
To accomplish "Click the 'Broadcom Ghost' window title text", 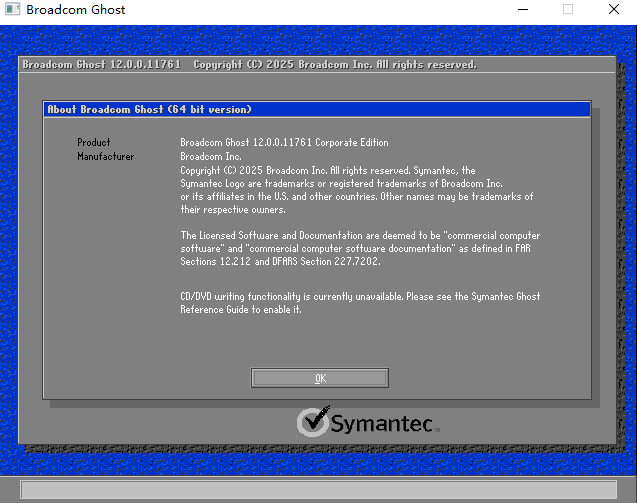I will [76, 9].
